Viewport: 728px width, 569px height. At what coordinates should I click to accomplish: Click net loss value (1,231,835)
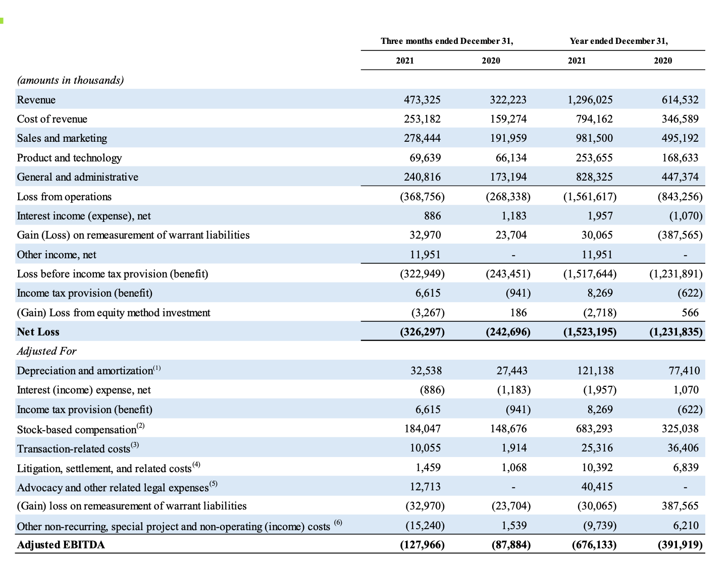[676, 332]
